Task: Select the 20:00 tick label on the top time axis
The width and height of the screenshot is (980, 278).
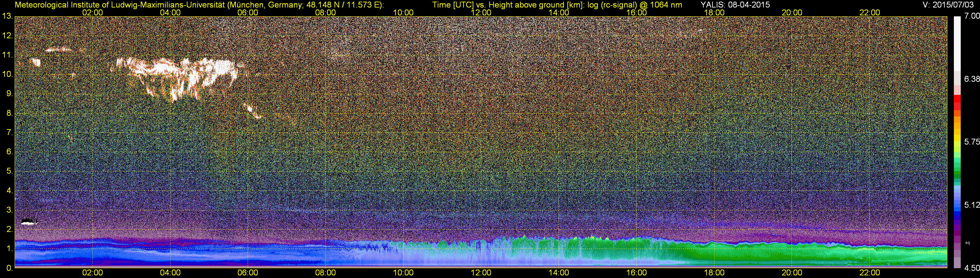Action: click(x=792, y=12)
